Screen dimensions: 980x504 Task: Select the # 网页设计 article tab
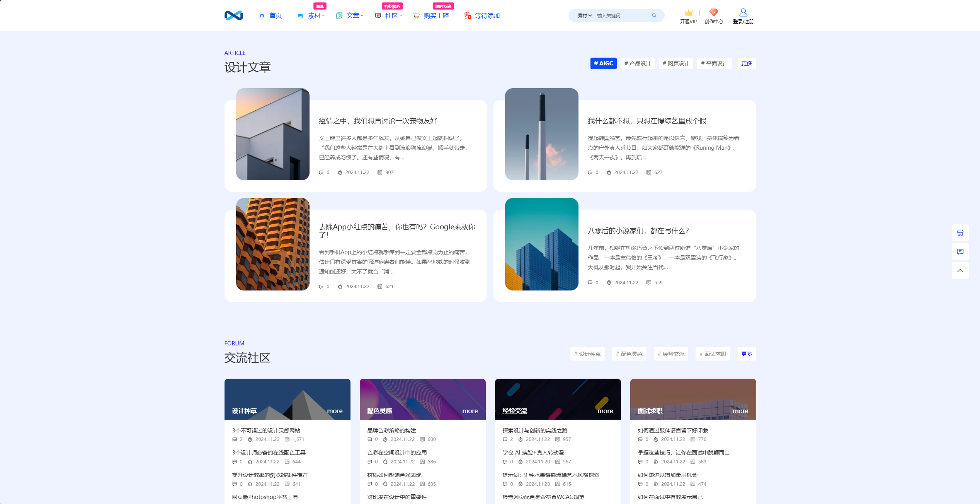pyautogui.click(x=676, y=63)
